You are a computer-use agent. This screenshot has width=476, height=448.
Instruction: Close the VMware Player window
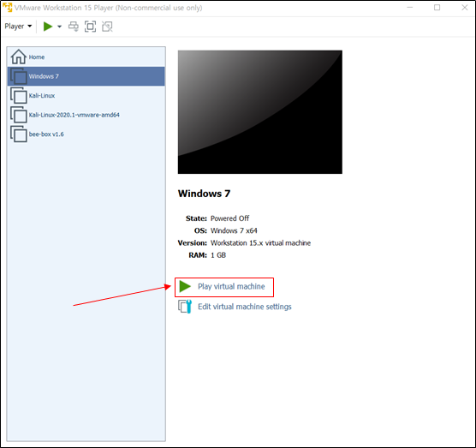point(465,8)
